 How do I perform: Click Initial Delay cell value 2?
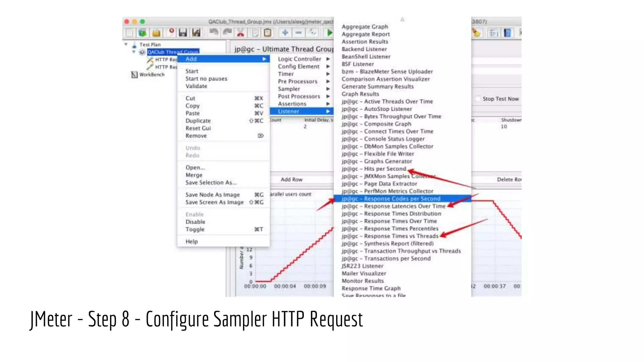305,127
